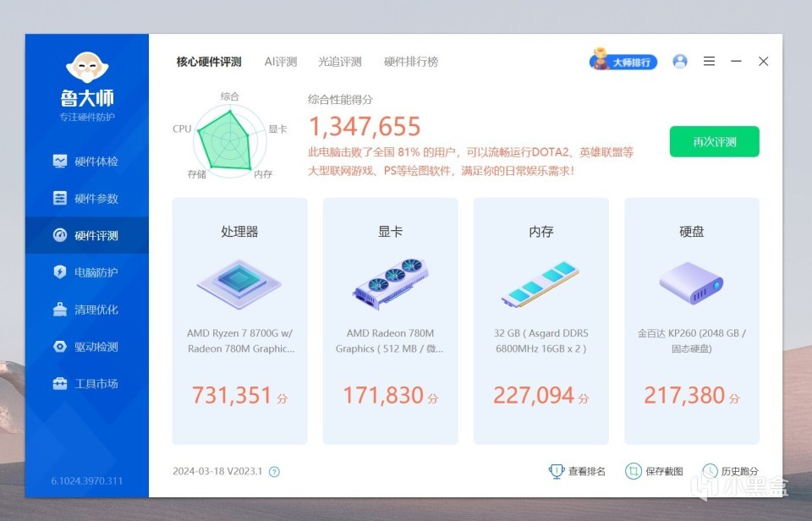Click the 显卡 card heading
Screen dimensions: 812x521
click(x=390, y=232)
